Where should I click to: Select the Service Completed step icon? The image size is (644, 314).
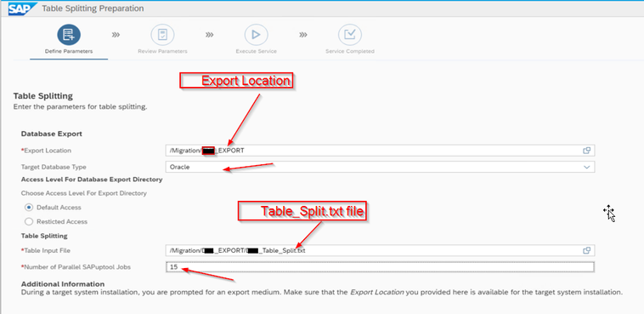pyautogui.click(x=350, y=35)
